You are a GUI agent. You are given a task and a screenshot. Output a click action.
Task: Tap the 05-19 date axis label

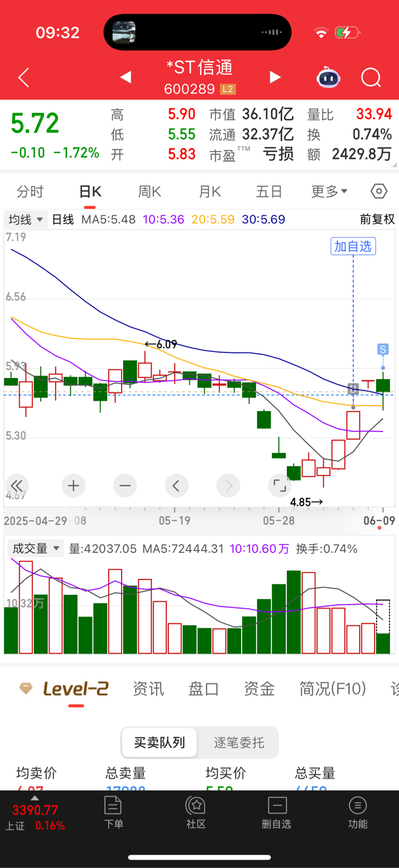coord(175,520)
